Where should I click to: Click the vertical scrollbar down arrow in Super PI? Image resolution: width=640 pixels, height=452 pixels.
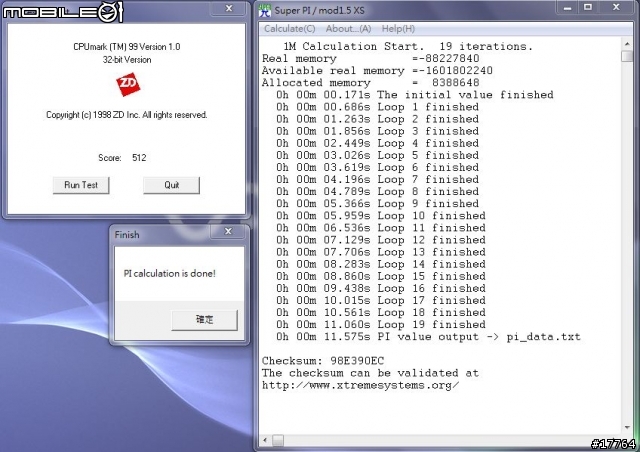pyautogui.click(x=627, y=428)
